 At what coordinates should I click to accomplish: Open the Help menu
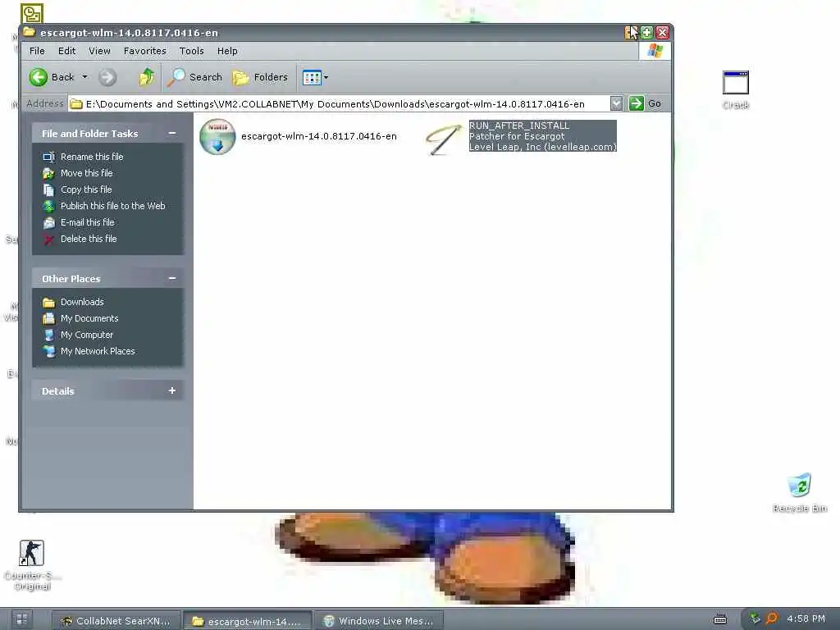click(227, 51)
